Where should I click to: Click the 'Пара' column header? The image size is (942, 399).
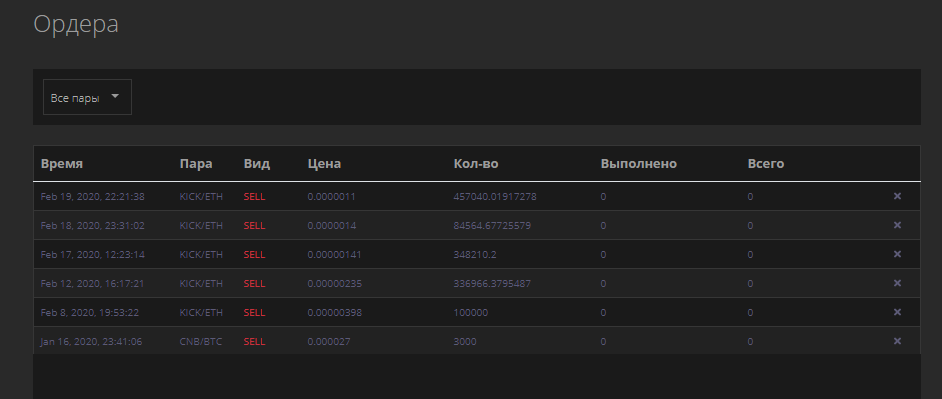click(196, 163)
